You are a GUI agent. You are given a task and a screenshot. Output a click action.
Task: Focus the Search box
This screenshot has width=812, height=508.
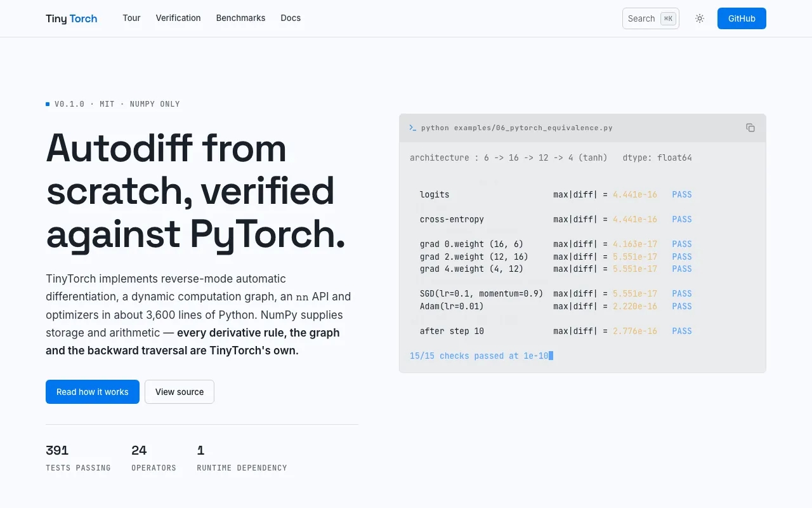click(x=651, y=18)
